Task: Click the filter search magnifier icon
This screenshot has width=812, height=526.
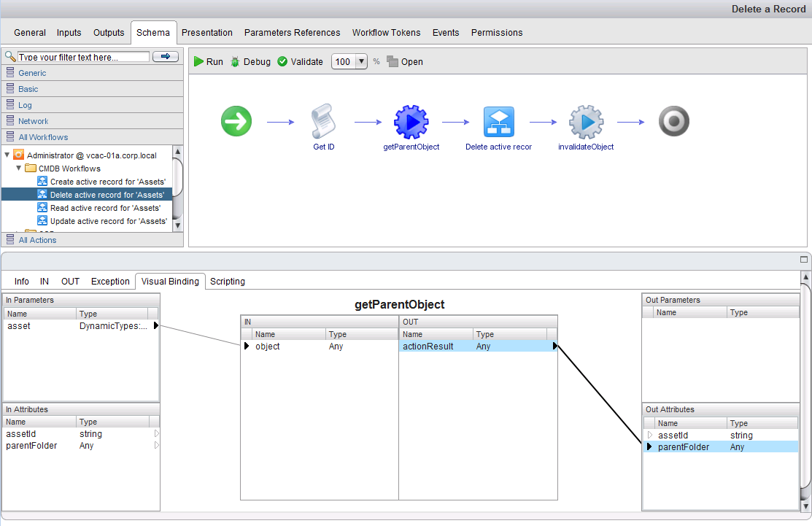Action: (x=9, y=56)
